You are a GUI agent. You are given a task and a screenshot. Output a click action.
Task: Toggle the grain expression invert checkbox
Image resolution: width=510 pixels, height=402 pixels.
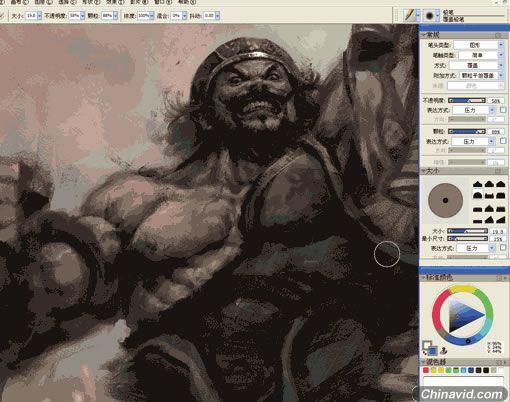503,141
